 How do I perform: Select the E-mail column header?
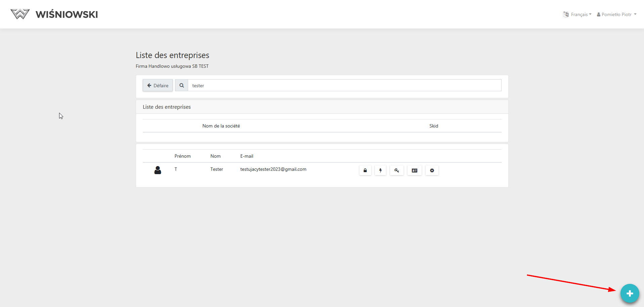(247, 156)
